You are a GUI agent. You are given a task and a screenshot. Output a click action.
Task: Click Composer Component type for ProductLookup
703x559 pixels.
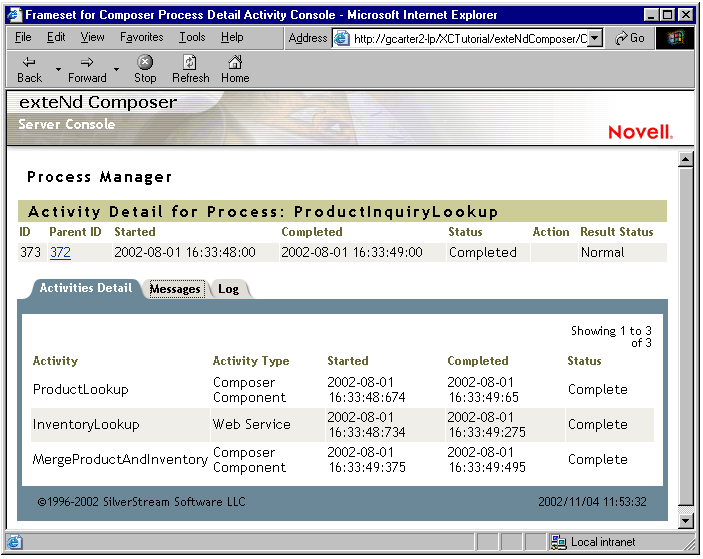pos(249,390)
